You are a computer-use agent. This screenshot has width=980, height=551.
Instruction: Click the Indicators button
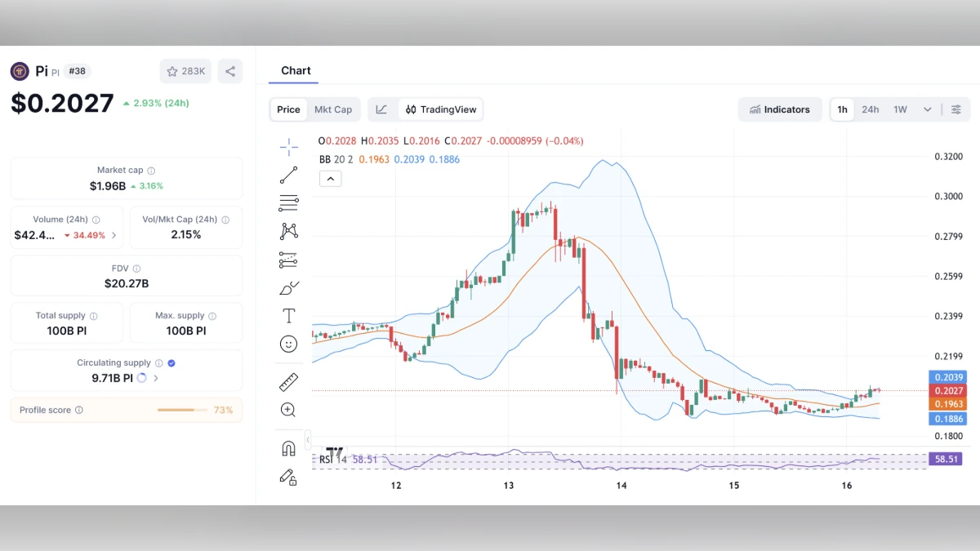pyautogui.click(x=780, y=109)
